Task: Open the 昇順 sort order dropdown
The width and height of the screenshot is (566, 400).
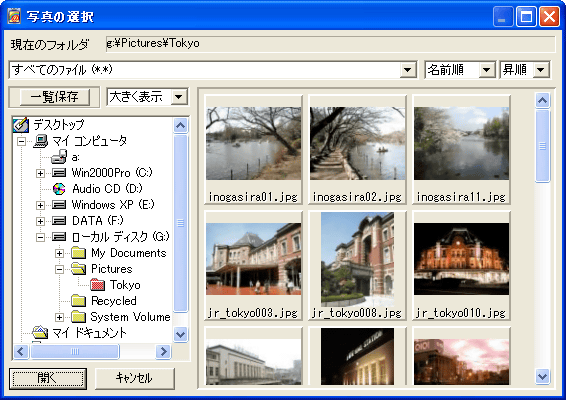Action: click(x=541, y=70)
